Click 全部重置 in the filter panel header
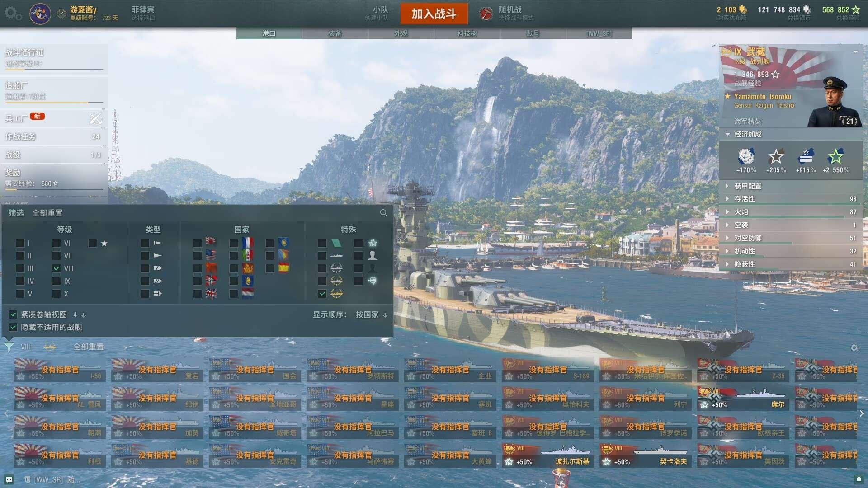The image size is (868, 488). pos(47,213)
